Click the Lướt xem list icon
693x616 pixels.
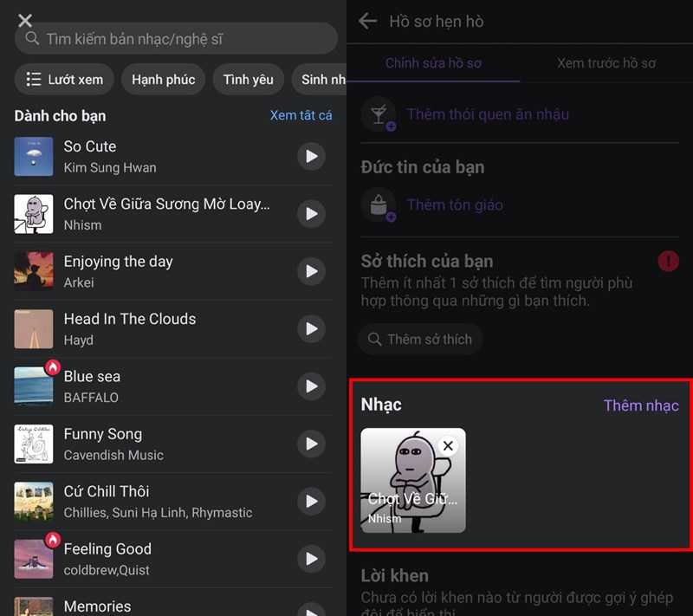click(x=34, y=79)
